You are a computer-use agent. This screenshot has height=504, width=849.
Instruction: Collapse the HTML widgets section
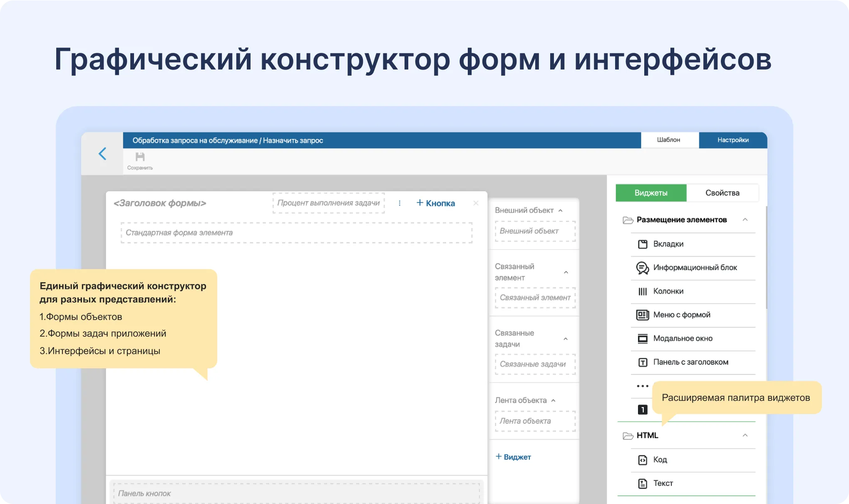point(745,435)
